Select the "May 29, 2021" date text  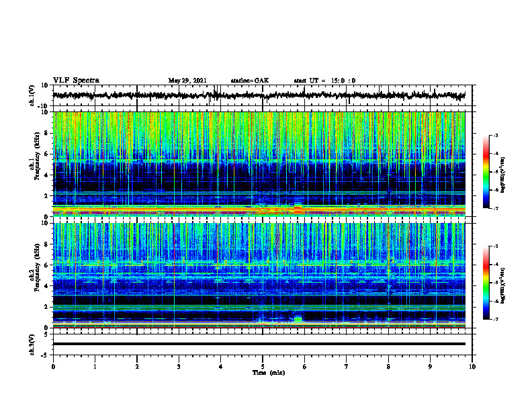pyautogui.click(x=187, y=81)
